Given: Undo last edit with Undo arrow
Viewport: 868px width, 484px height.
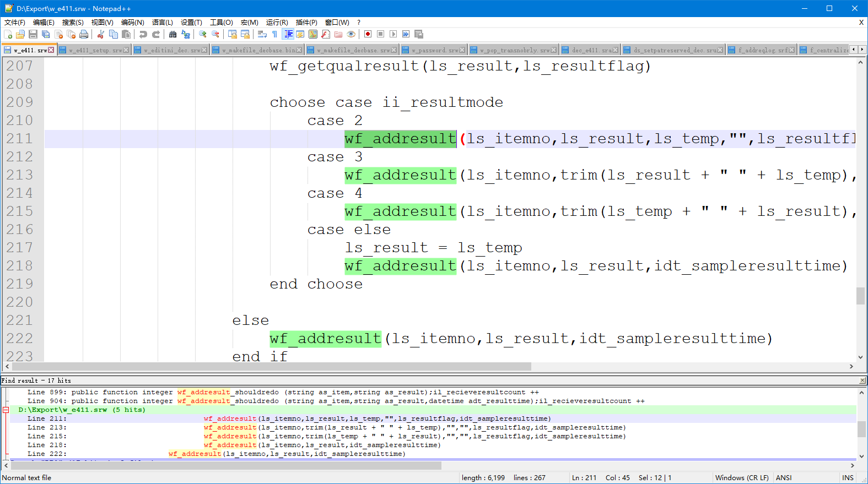Looking at the screenshot, I should point(143,34).
